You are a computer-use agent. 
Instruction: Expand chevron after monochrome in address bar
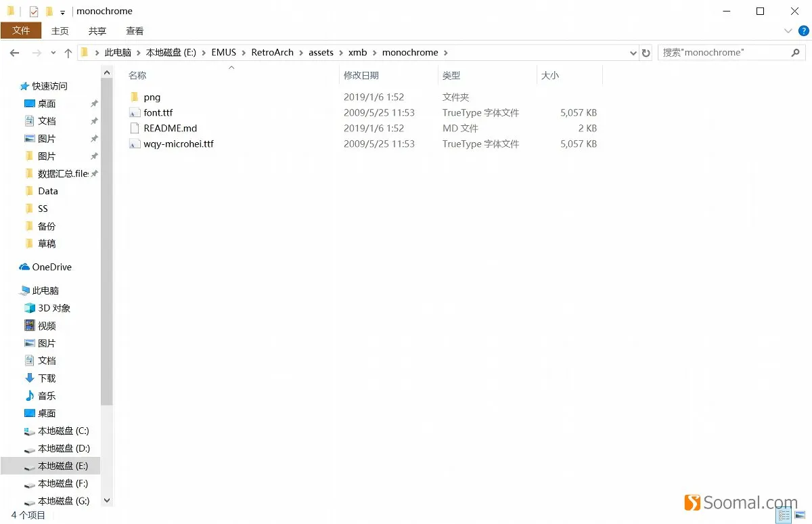click(x=446, y=53)
